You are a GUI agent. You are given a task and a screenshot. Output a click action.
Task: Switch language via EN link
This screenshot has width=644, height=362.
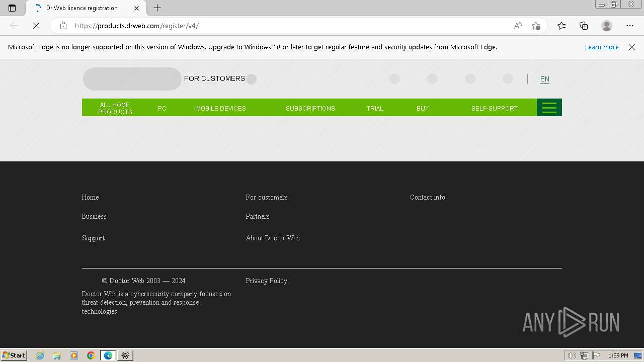(545, 79)
